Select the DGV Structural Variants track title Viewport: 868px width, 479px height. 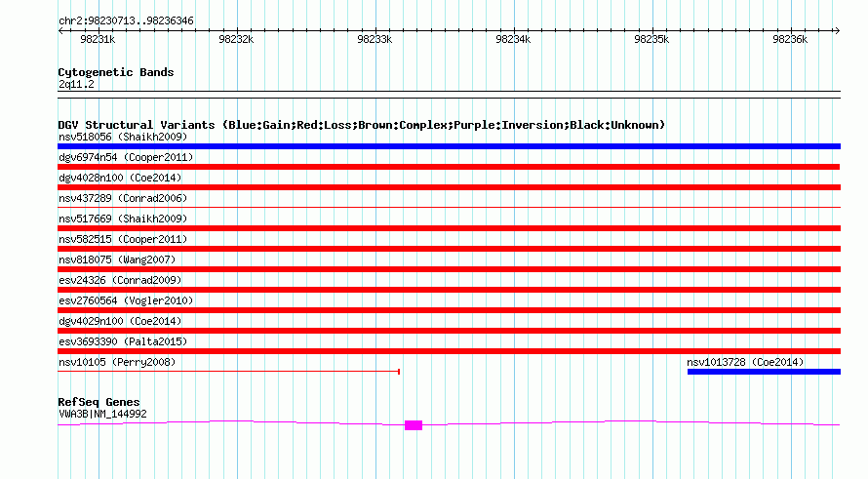[x=362, y=125]
